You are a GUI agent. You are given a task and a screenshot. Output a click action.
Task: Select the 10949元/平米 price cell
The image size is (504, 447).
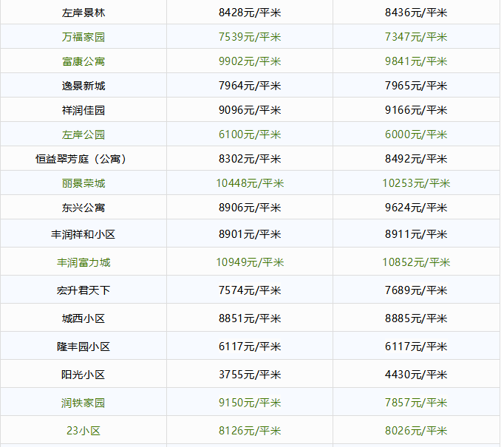pos(250,262)
